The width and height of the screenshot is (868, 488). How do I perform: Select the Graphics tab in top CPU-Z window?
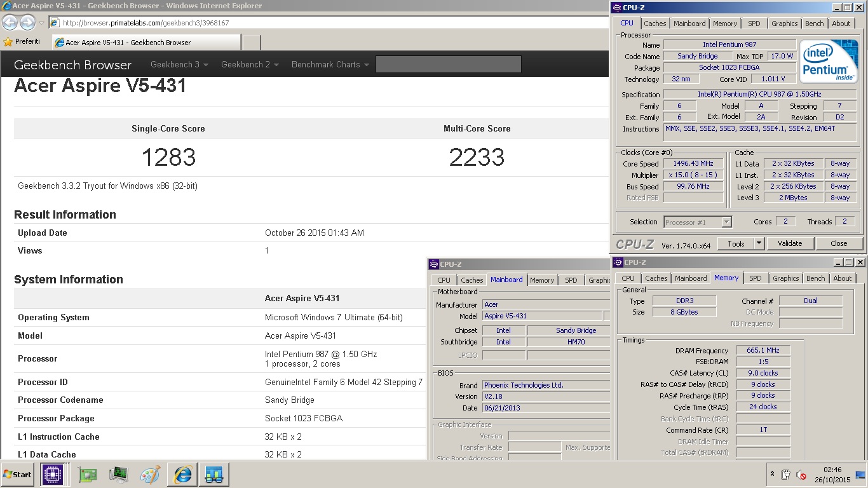(784, 24)
